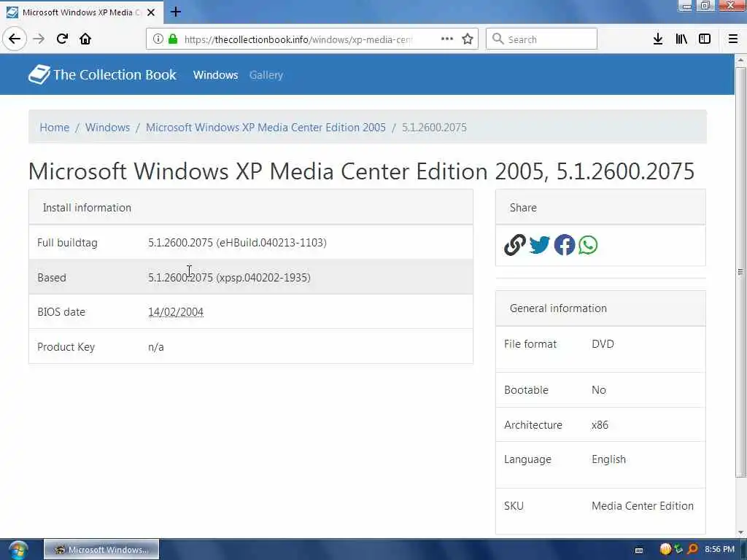Bookmark this page with the star icon

[468, 39]
